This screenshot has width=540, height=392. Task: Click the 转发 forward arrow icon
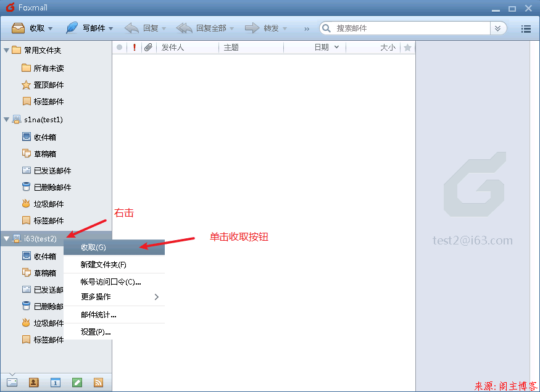coord(252,28)
